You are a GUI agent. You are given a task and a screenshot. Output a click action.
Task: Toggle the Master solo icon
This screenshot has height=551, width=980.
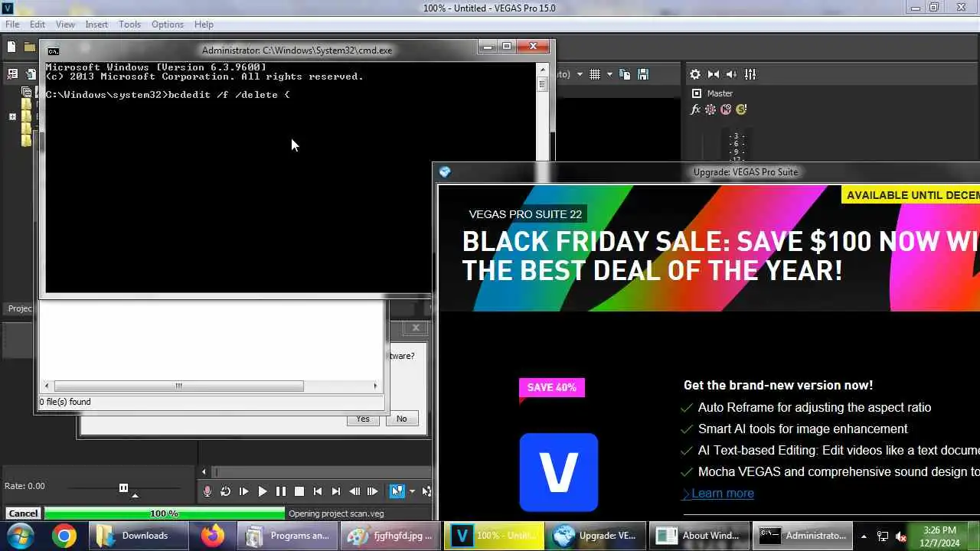click(741, 109)
